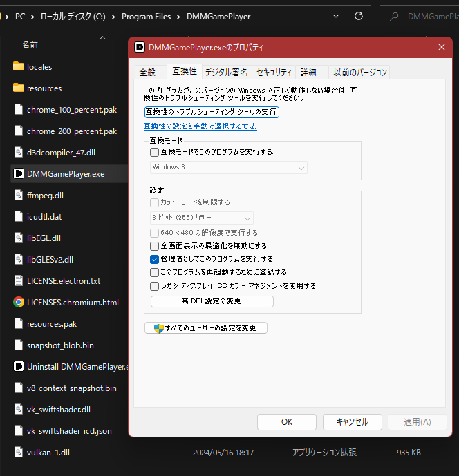459x476 pixels.
Task: Click PC in the breadcrumb path
Action: click(x=20, y=17)
